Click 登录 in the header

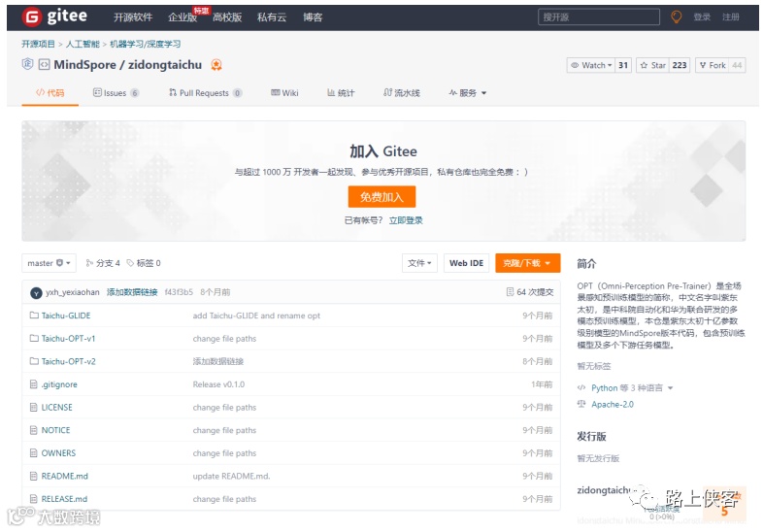click(702, 17)
